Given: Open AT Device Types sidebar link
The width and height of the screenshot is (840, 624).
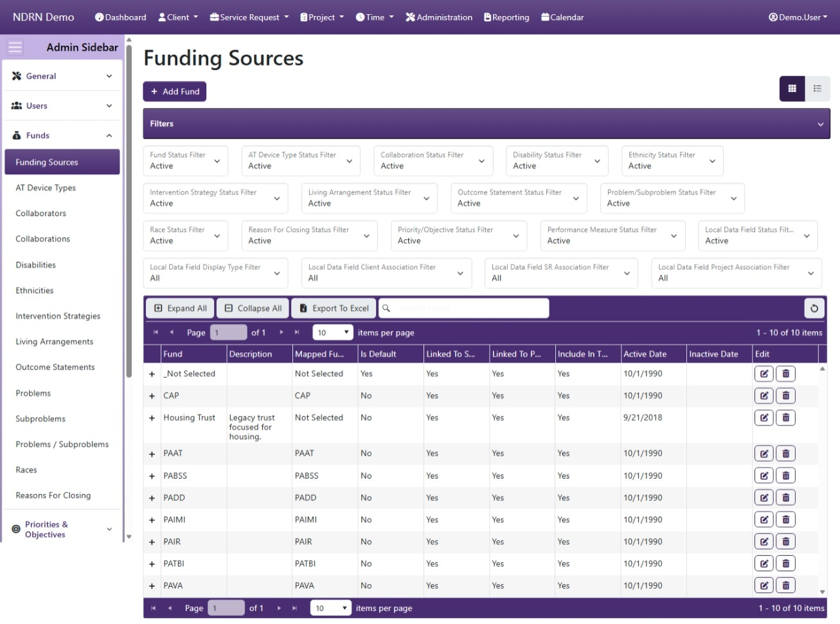Looking at the screenshot, I should coord(46,188).
